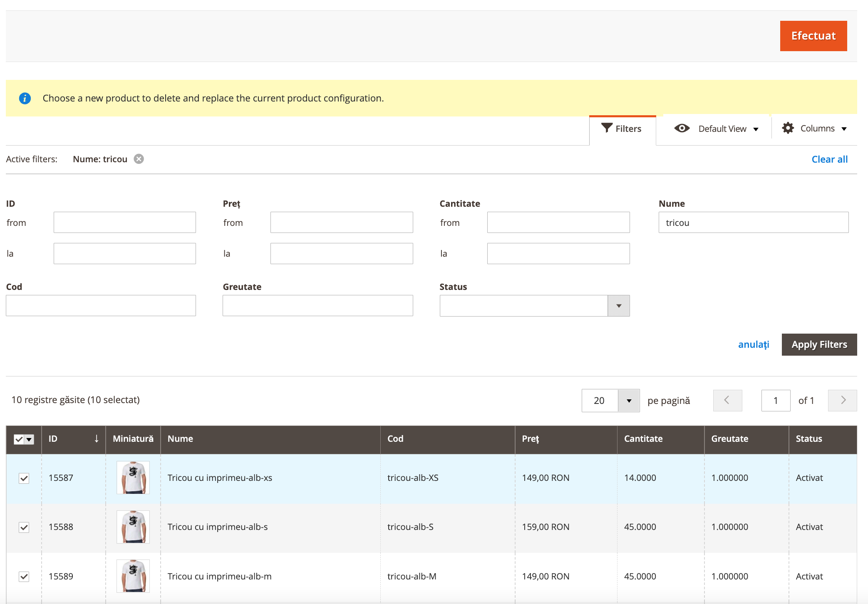Open thumbnail of product 15588

133,527
